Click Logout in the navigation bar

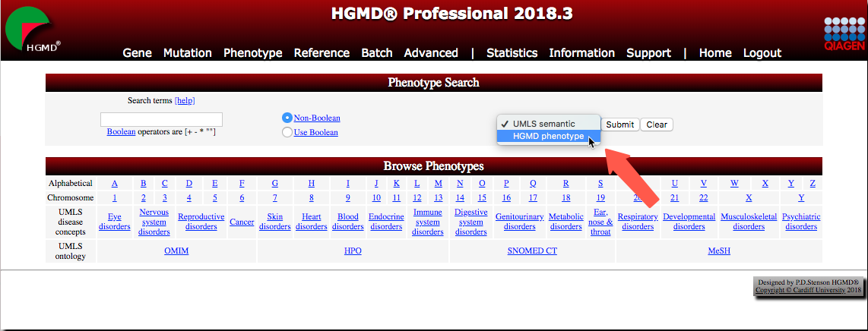click(x=762, y=53)
